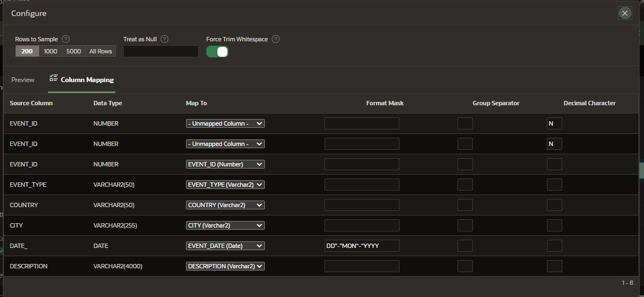Open the EVENT_TYPE (Varchar2) Map To dropdown
This screenshot has height=297, width=644.
click(225, 185)
